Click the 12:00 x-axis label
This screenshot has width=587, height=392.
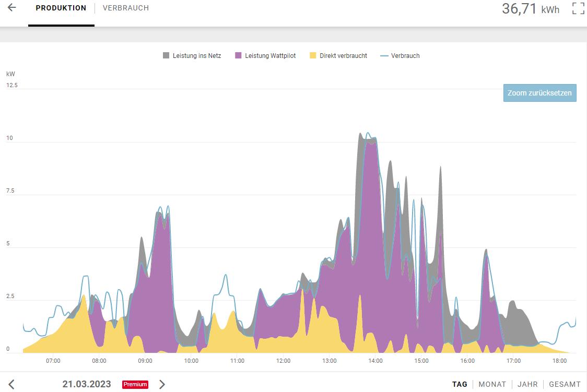284,361
